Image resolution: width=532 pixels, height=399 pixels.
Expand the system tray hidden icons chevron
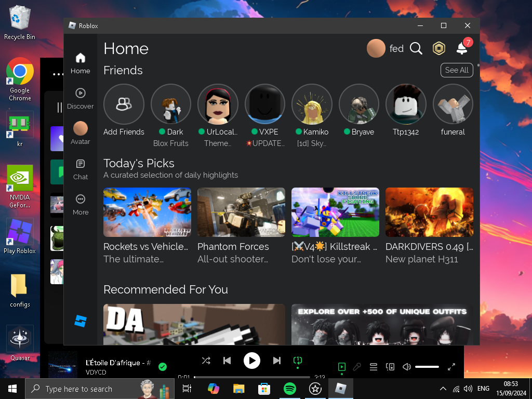click(x=443, y=389)
